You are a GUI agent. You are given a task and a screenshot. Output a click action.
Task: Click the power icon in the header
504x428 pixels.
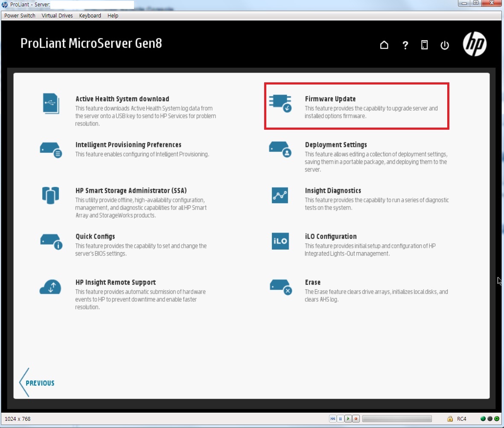tap(445, 45)
